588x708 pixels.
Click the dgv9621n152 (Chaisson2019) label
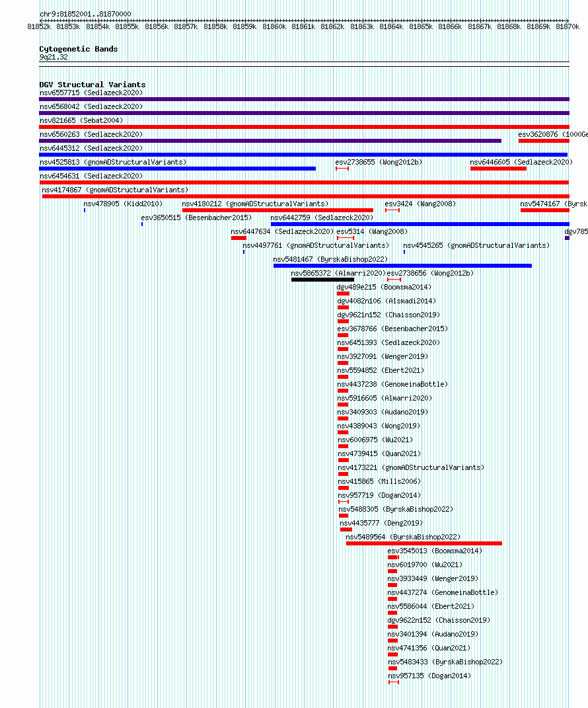pyautogui.click(x=388, y=315)
